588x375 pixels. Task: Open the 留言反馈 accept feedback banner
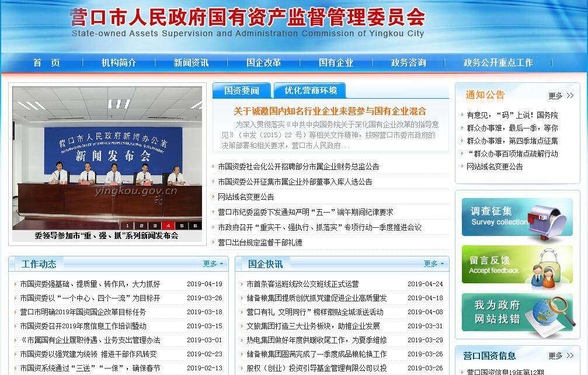(517, 265)
